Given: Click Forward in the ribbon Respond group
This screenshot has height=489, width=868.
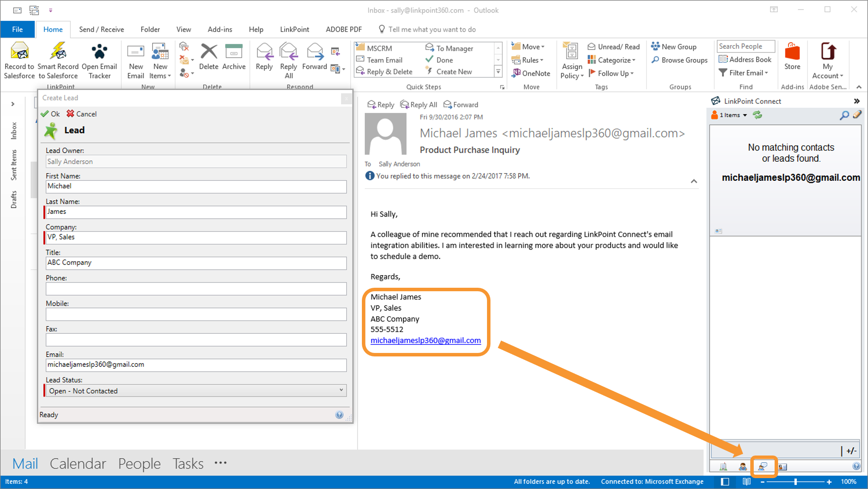Looking at the screenshot, I should 315,57.
